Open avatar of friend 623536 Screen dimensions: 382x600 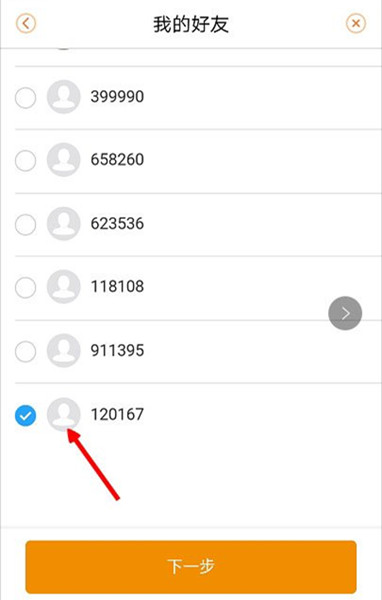pos(64,223)
